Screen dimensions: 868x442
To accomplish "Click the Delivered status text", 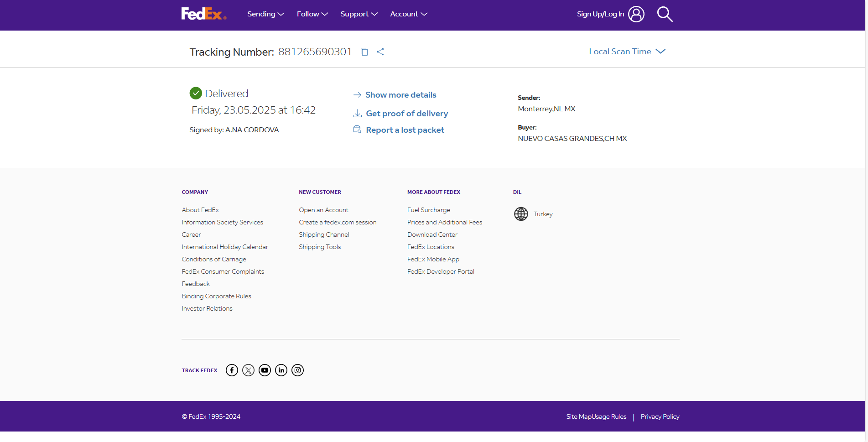I will (x=226, y=94).
